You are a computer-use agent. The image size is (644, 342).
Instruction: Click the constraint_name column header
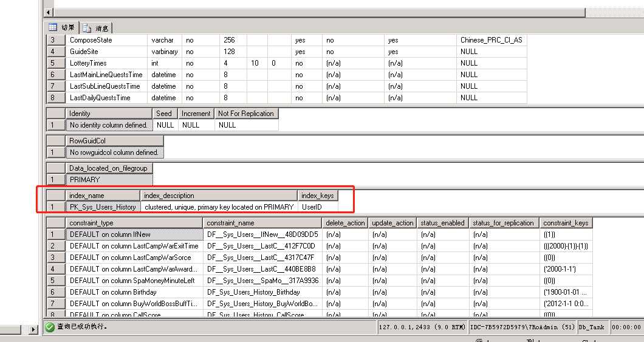click(x=262, y=222)
